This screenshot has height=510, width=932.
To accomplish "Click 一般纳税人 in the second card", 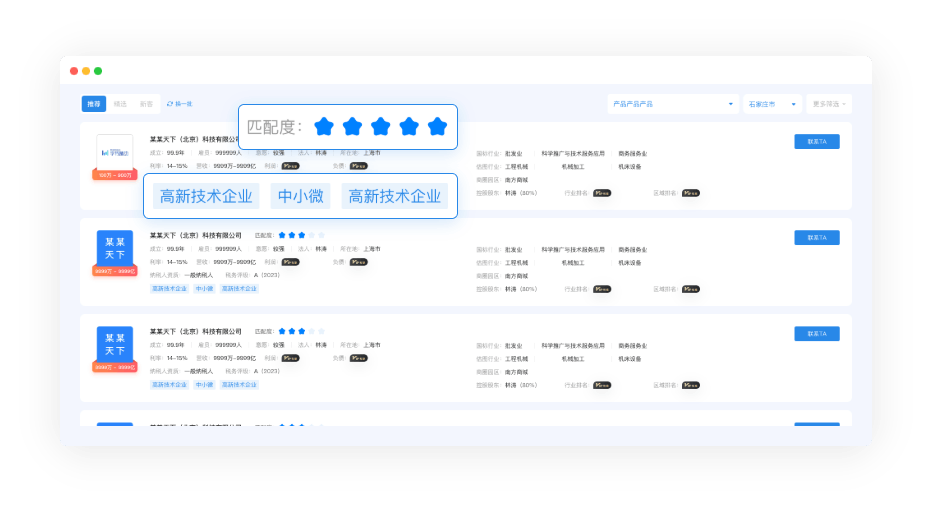I will (199, 275).
